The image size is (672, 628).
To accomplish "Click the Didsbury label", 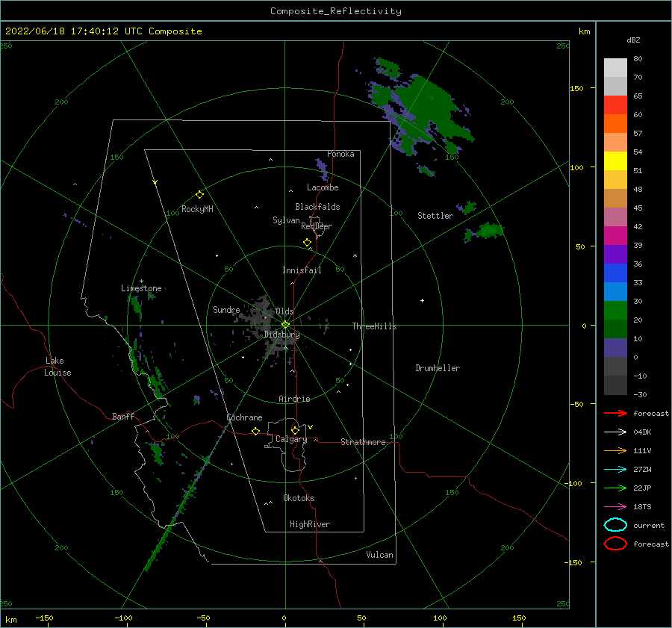I will point(281,335).
